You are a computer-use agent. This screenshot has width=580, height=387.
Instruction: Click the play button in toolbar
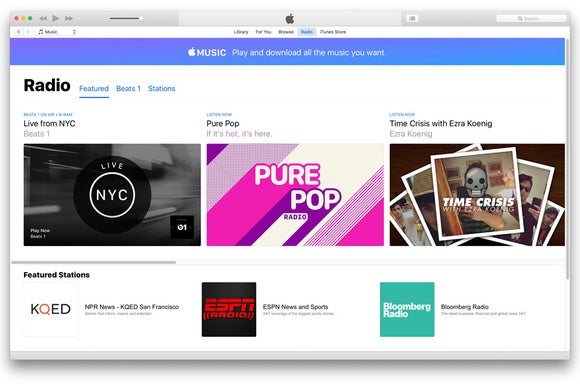coord(55,18)
